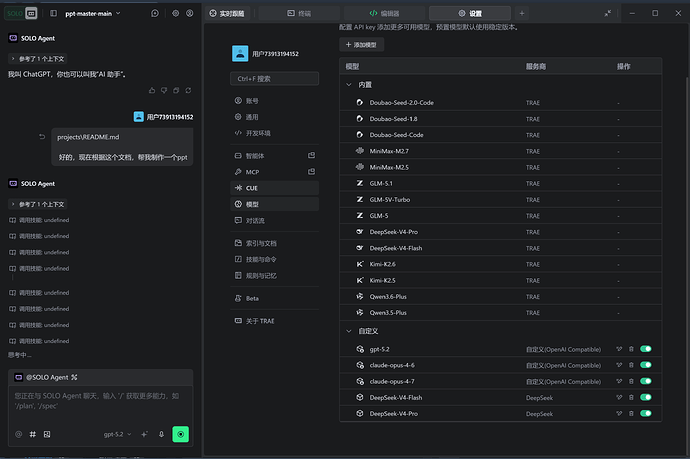Edit the gpt-5.2 model configuration
The image size is (690, 459).
[619, 349]
